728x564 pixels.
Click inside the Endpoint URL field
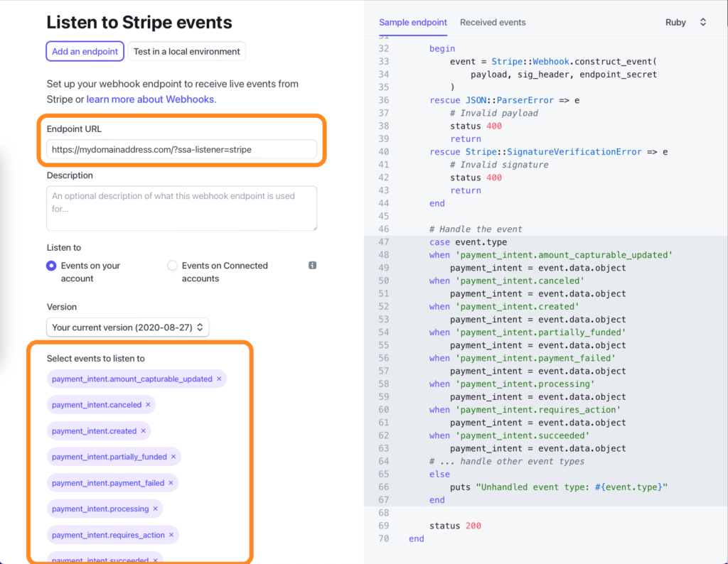pos(181,149)
